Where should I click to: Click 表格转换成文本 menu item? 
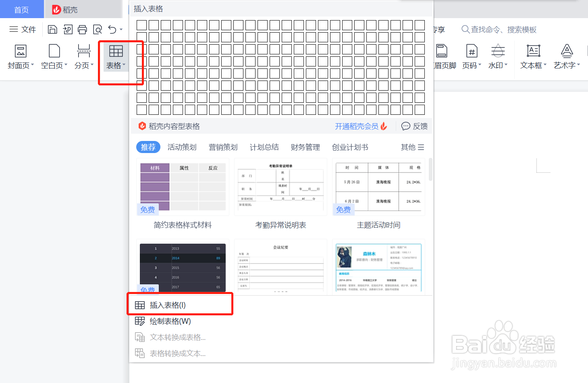[281, 353]
